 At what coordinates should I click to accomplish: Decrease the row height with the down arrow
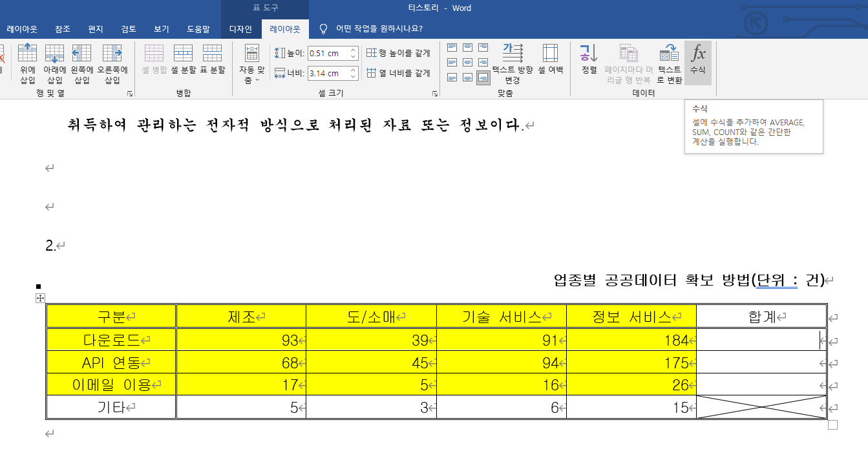[x=353, y=57]
